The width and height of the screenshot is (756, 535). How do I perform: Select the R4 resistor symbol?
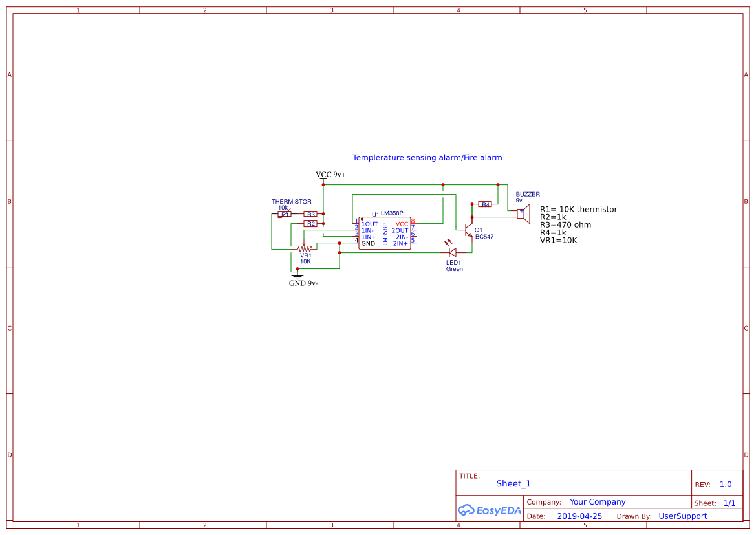tap(484, 203)
